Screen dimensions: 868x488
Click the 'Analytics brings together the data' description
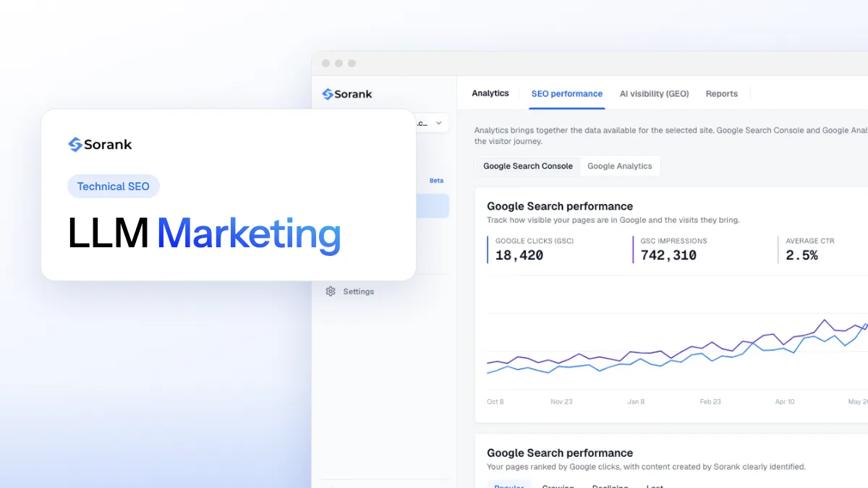click(671, 136)
